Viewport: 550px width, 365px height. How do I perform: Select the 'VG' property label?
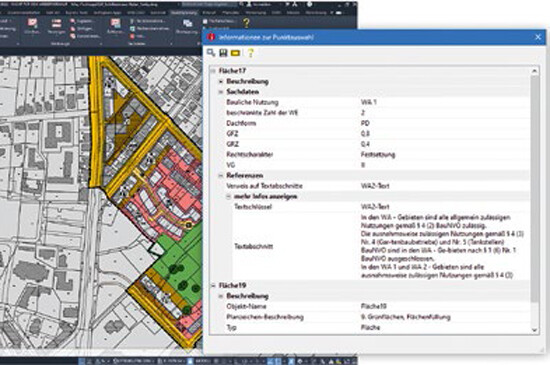pos(231,165)
